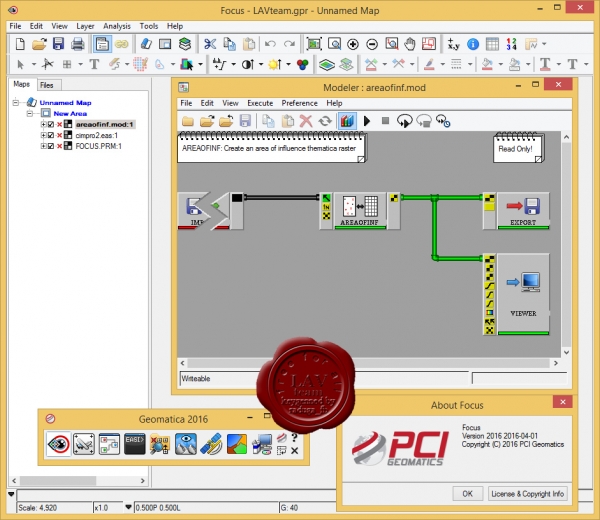The image size is (600, 520).
Task: Click the scissors Cut icon in Focus toolbar
Action: [210, 44]
